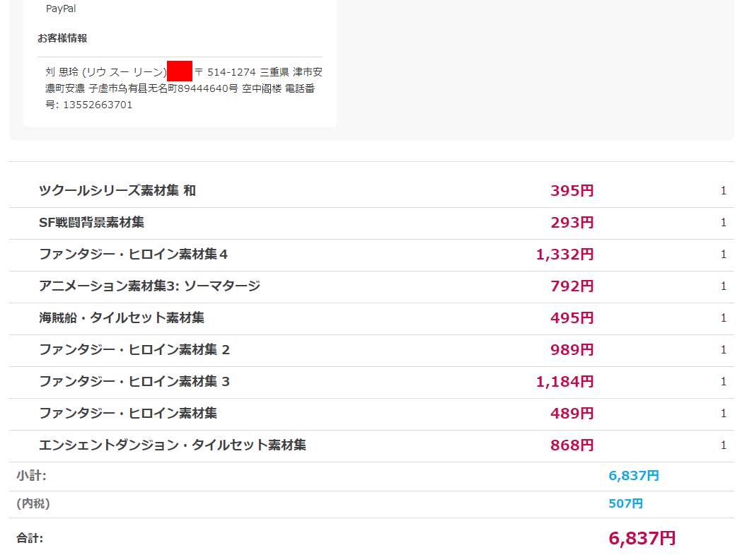
Task: Click the 293円 price
Action: pos(572,223)
